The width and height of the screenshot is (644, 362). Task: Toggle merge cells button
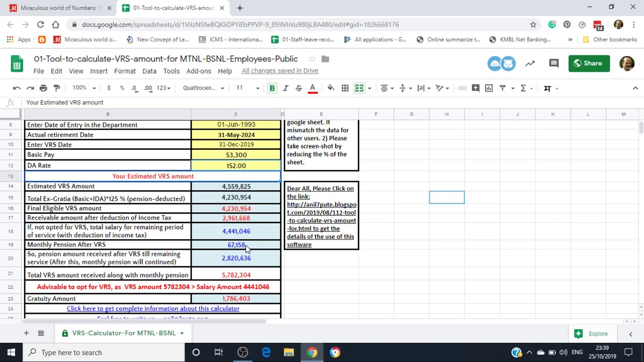click(x=359, y=88)
